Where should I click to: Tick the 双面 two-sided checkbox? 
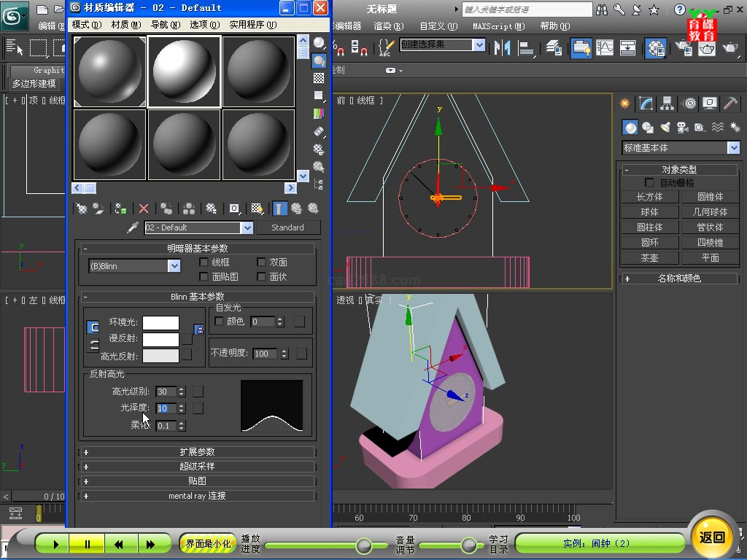pos(262,262)
